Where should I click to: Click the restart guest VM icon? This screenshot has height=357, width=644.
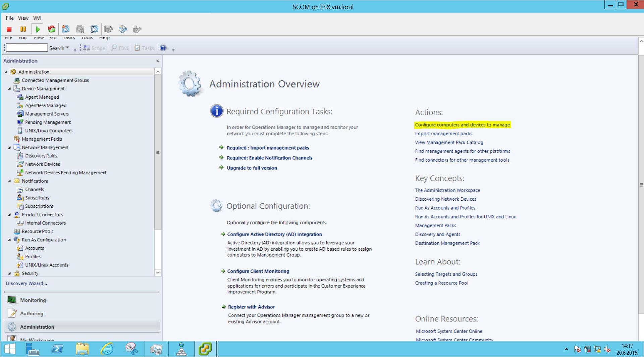click(x=52, y=29)
